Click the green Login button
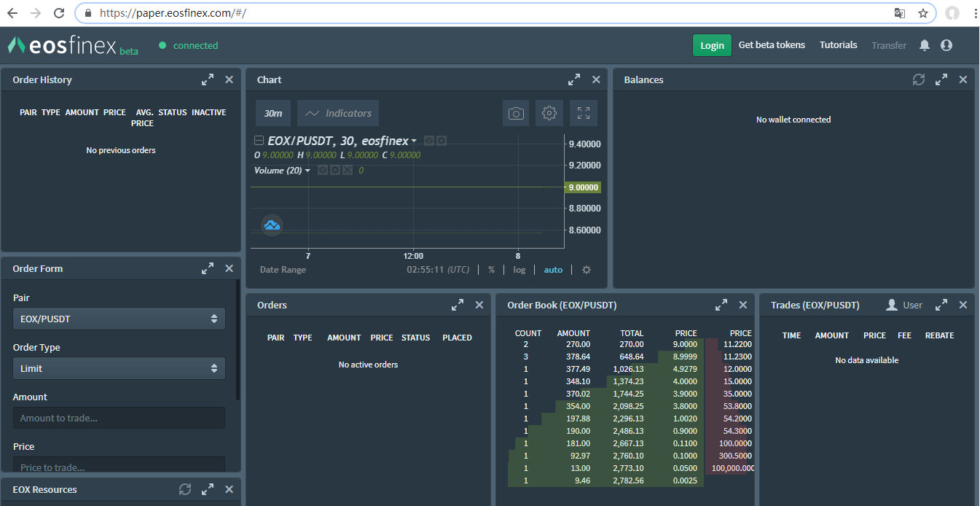Viewport: 980px width, 506px height. click(712, 45)
